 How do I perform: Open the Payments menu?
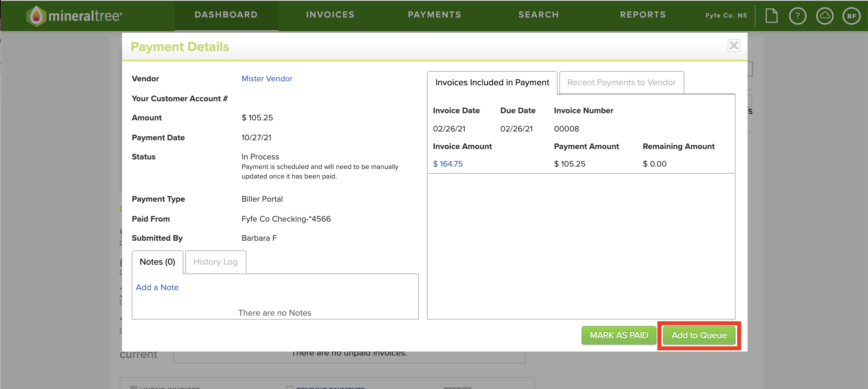coord(434,15)
